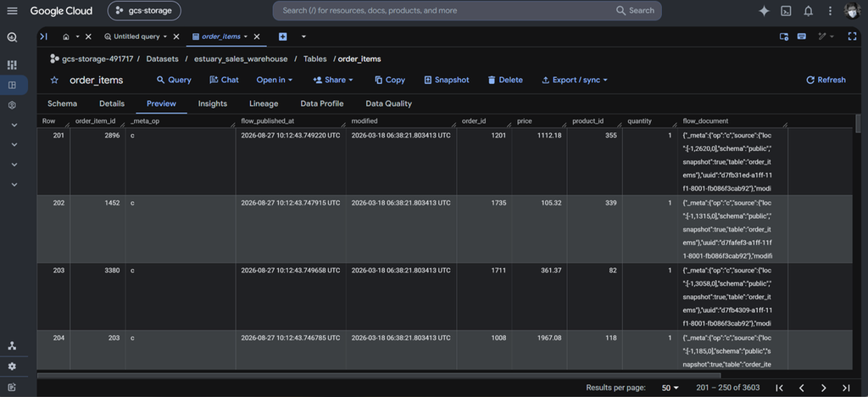This screenshot has height=397, width=868.
Task: Open home tab dropdown arrow
Action: (77, 36)
